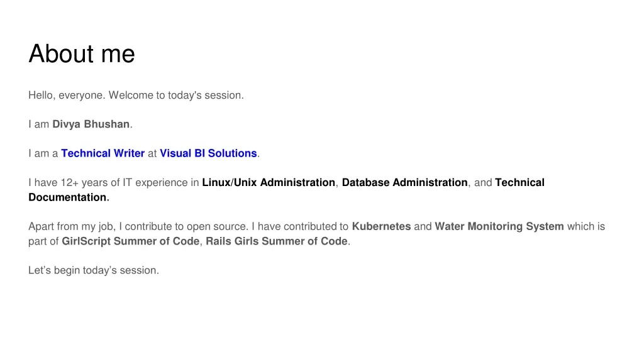Select the name Divya Bhushan
The image size is (644, 362).
pos(91,124)
